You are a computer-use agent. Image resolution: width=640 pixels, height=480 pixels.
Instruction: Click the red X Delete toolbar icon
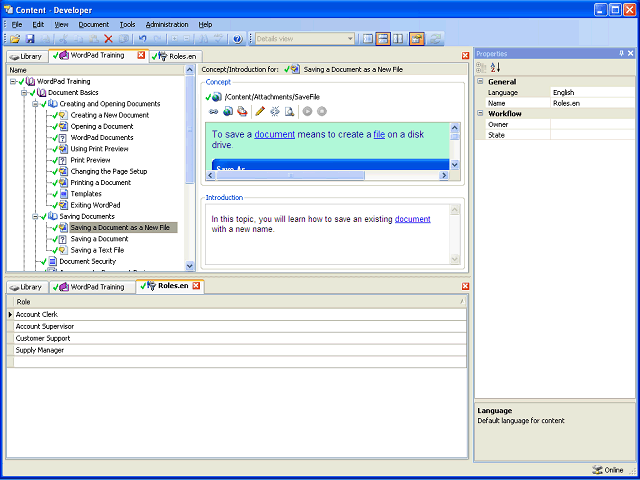coord(108,39)
